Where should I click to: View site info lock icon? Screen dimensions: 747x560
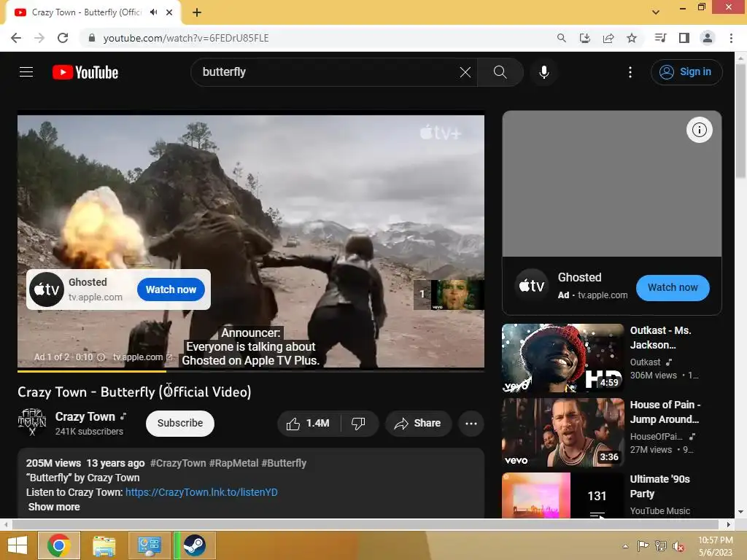92,38
